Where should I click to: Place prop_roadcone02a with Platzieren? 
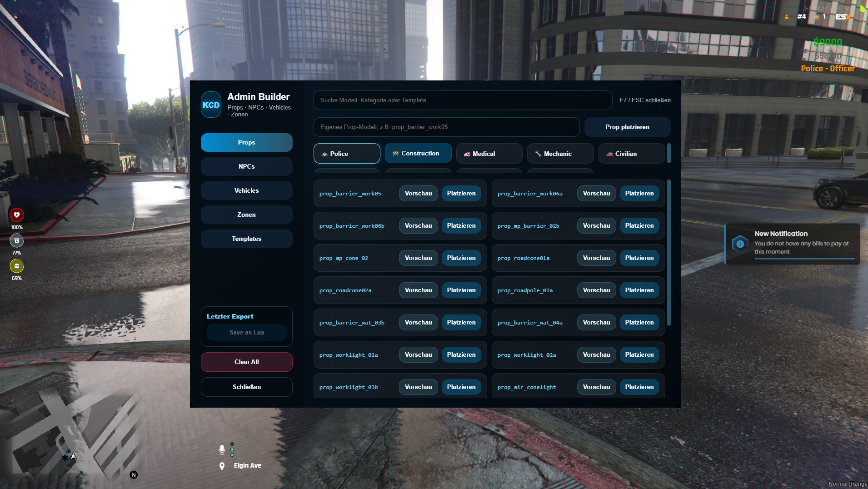click(461, 290)
